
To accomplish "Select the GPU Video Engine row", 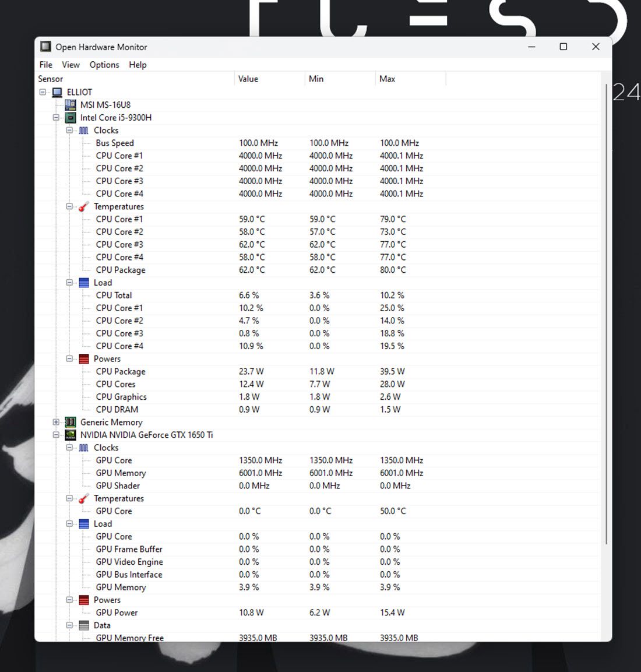I will pos(317,562).
